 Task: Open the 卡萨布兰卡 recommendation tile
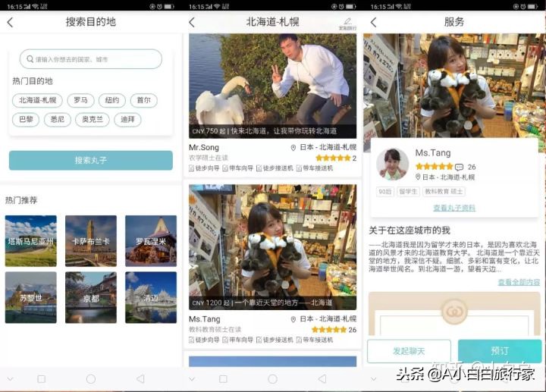91,241
